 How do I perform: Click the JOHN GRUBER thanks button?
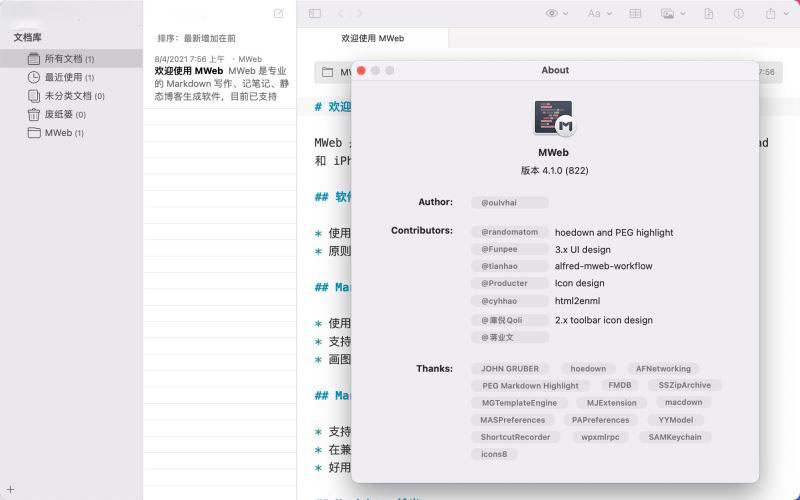(x=510, y=368)
